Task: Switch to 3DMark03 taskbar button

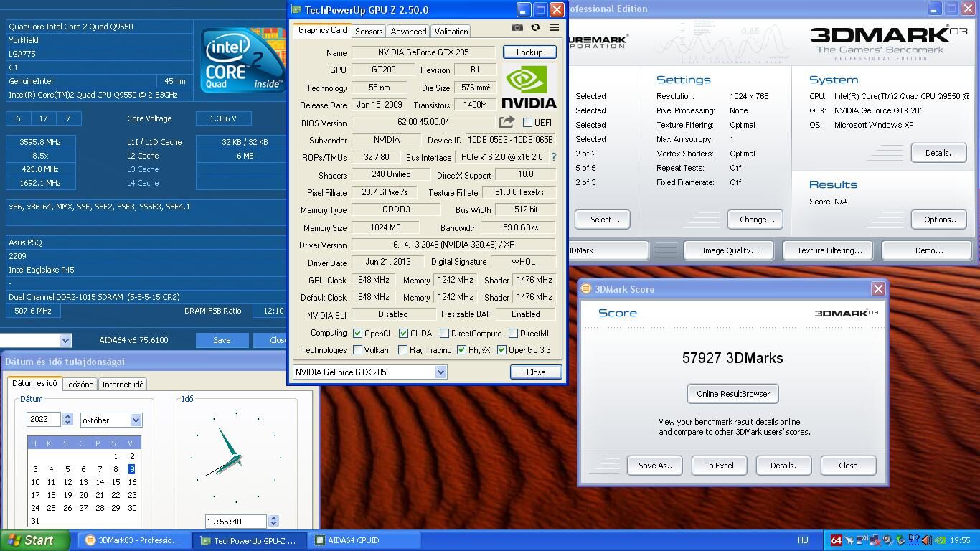Action: click(133, 540)
